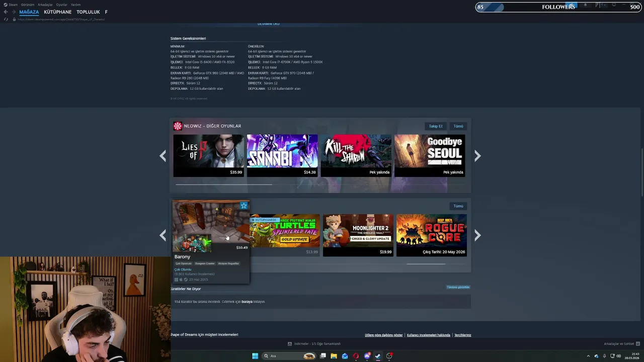
Task: Open Rogue Core game card
Action: tap(432, 235)
